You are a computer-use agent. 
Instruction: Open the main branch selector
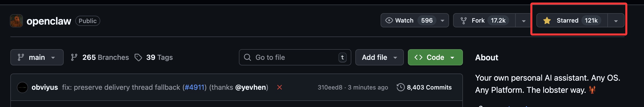click(37, 57)
